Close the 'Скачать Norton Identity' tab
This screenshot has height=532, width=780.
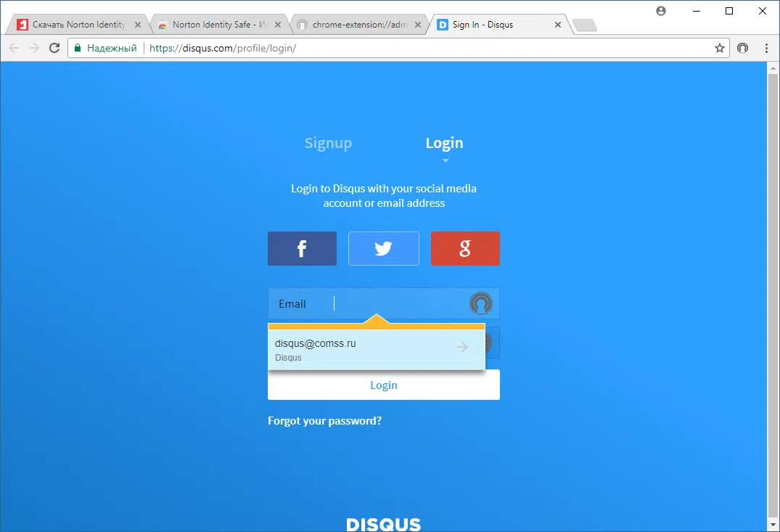138,25
